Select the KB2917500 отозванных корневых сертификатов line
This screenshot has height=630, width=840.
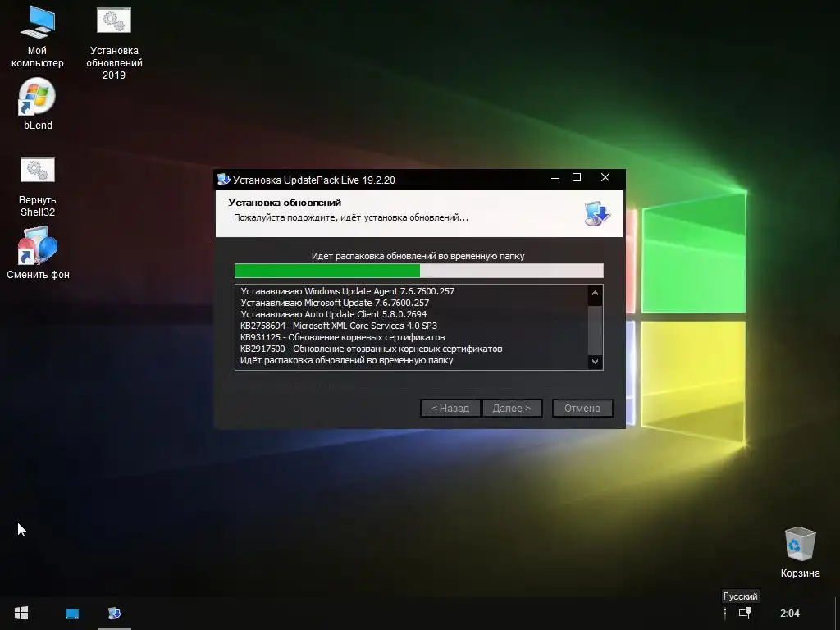372,349
